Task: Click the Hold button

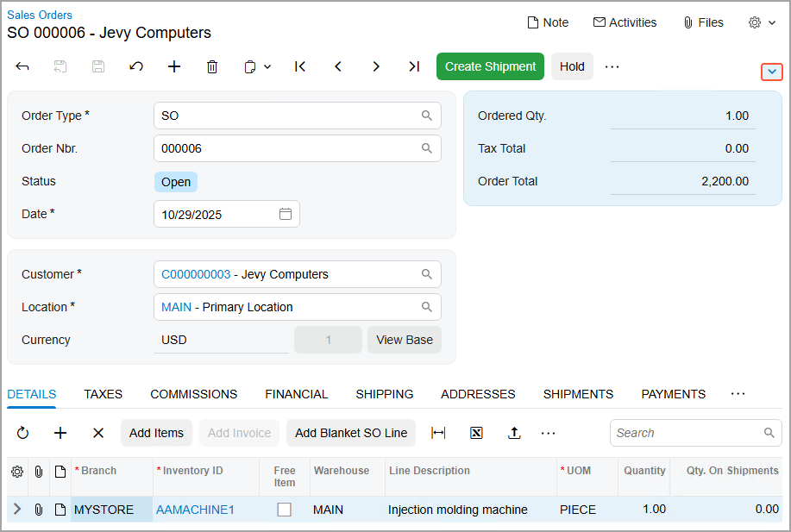Action: pyautogui.click(x=572, y=66)
